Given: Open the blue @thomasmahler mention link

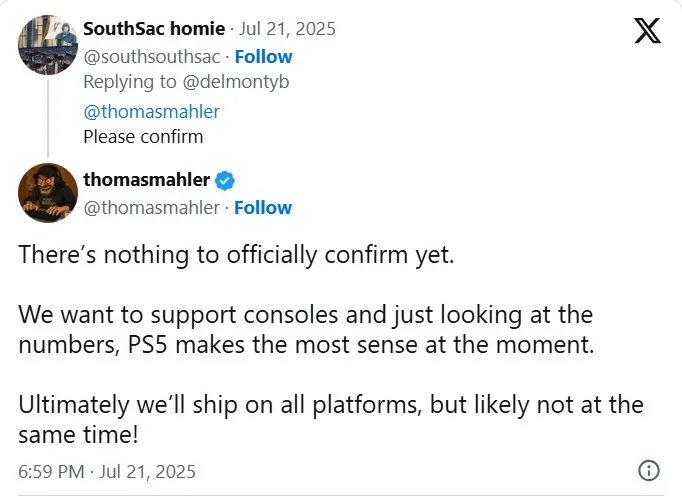Looking at the screenshot, I should point(151,111).
